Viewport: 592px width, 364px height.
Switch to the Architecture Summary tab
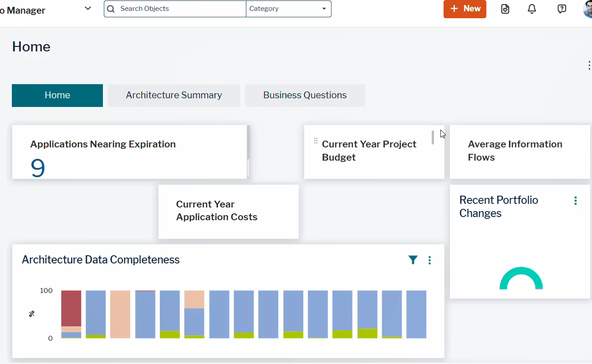(174, 95)
